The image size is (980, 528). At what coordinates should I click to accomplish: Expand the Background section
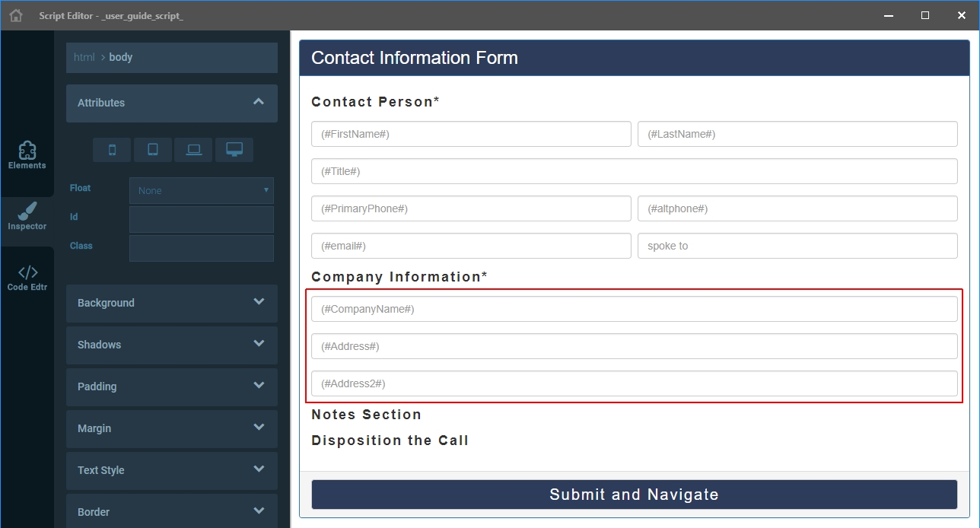172,303
